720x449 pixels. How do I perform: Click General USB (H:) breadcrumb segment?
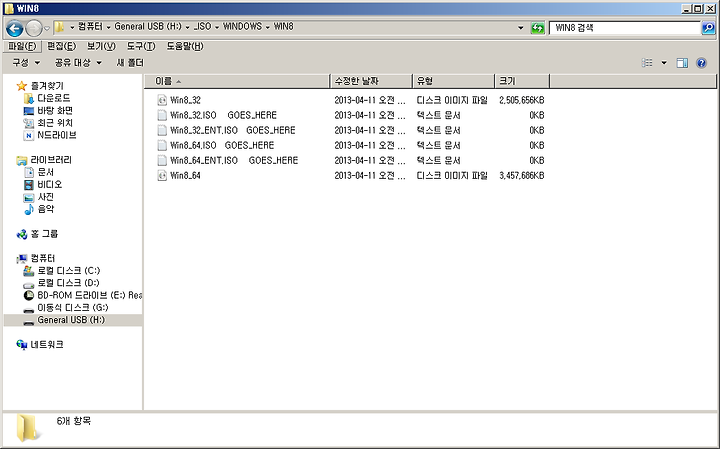tap(148, 27)
